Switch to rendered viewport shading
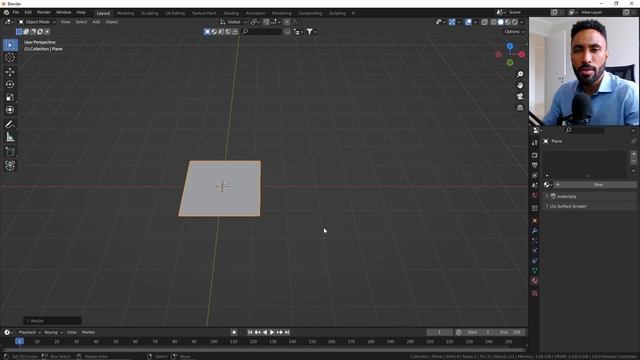This screenshot has height=360, width=640. pyautogui.click(x=515, y=22)
